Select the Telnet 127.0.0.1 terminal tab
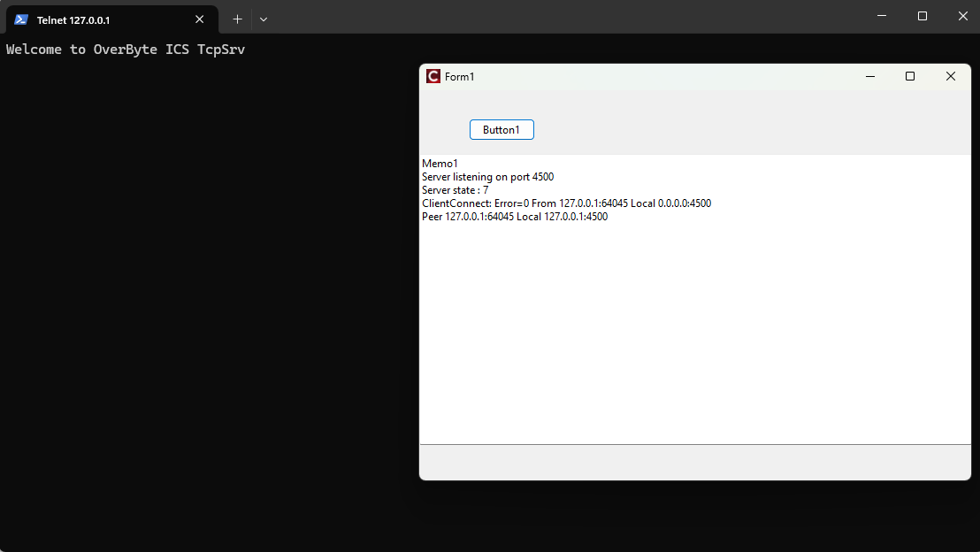 [112, 19]
